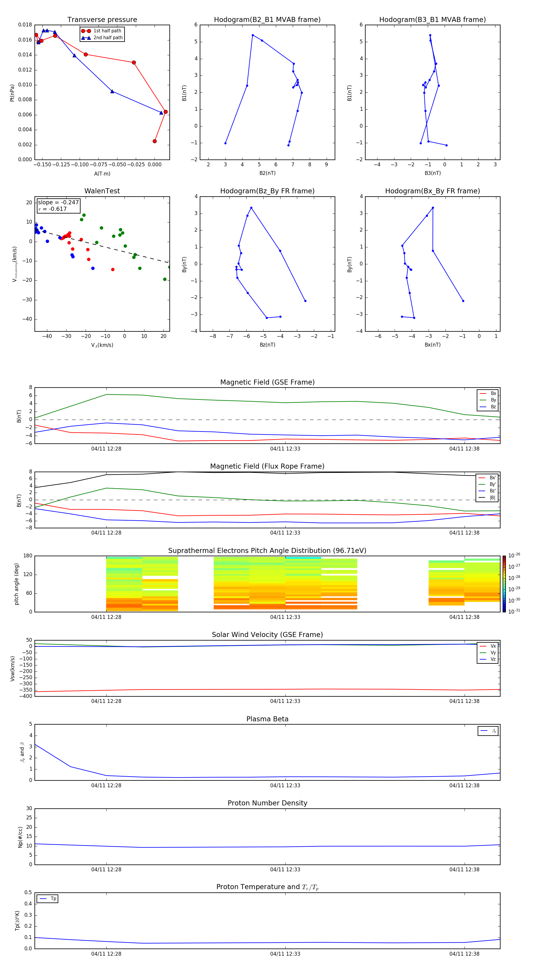This screenshot has height=980, width=535.
Task: Click the 'Transverse pressure' plot title
Action: [102, 20]
